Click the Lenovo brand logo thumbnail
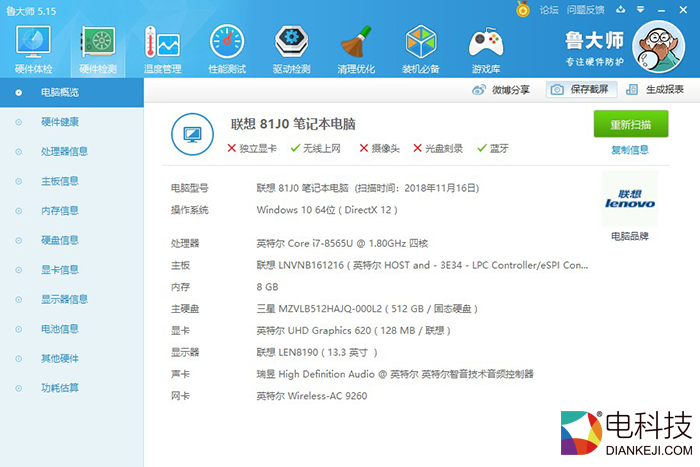The image size is (700, 467). pos(629,199)
